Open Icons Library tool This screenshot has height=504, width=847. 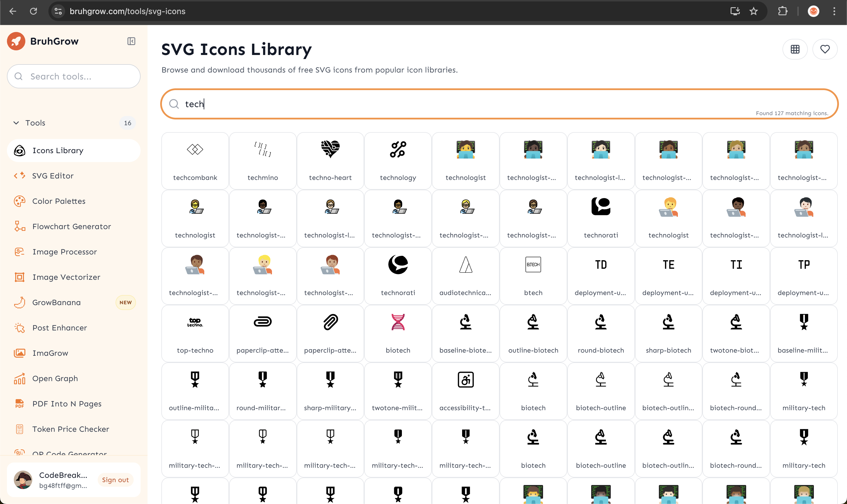click(x=74, y=151)
